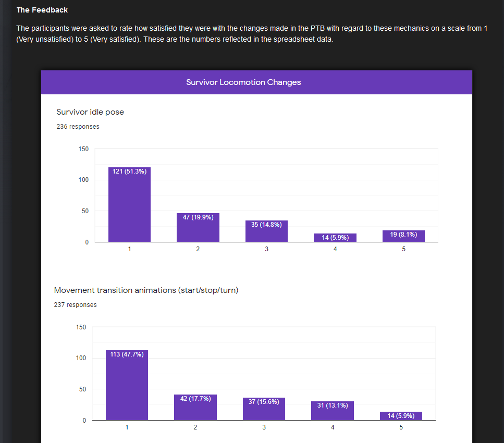
Task: Select the 14 (5.9%) bar in the idle pose chart
Action: (x=335, y=238)
